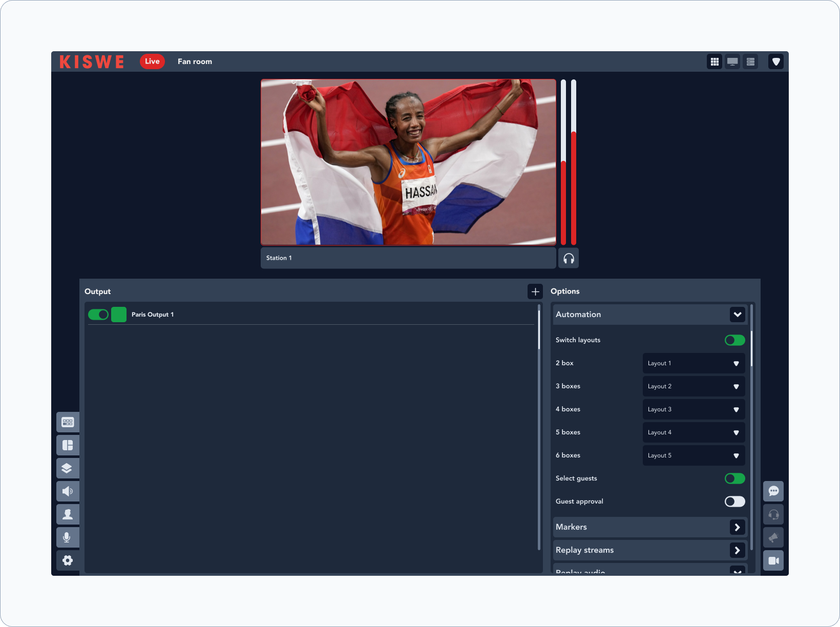The image size is (840, 627).
Task: Click the Output panel heading
Action: [97, 291]
